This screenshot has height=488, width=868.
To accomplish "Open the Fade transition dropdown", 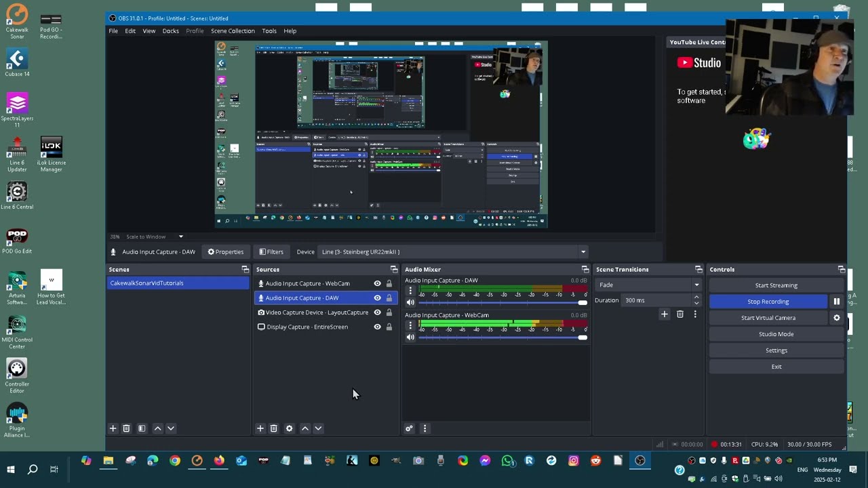I will (648, 285).
